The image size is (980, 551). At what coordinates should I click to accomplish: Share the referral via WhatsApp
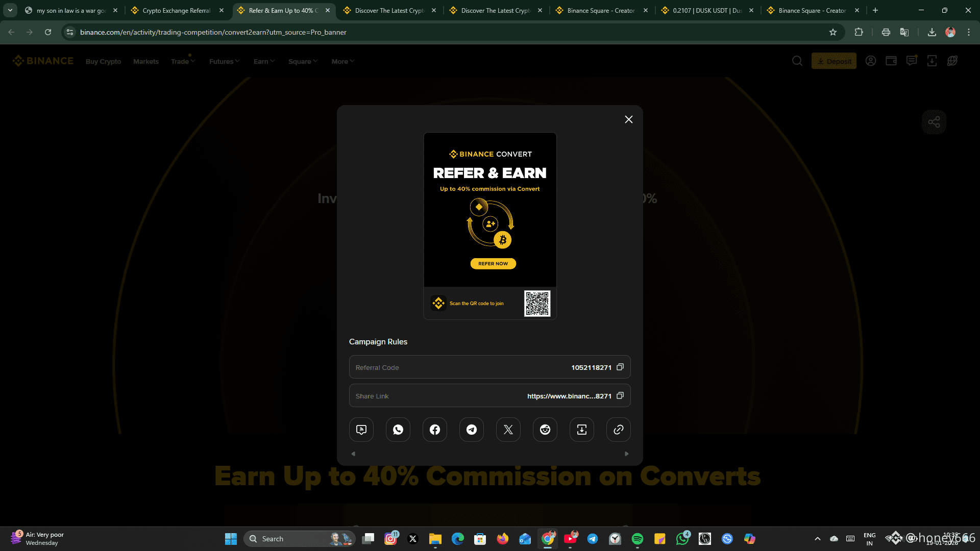pyautogui.click(x=398, y=430)
